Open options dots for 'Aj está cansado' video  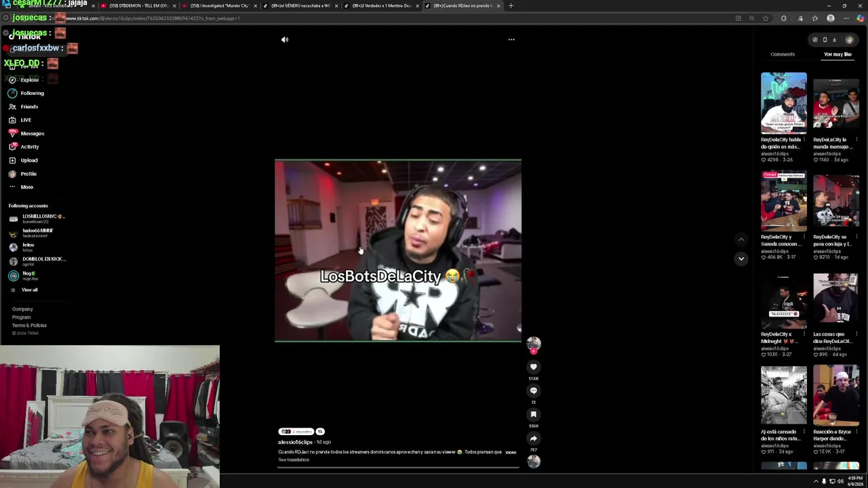tap(804, 432)
